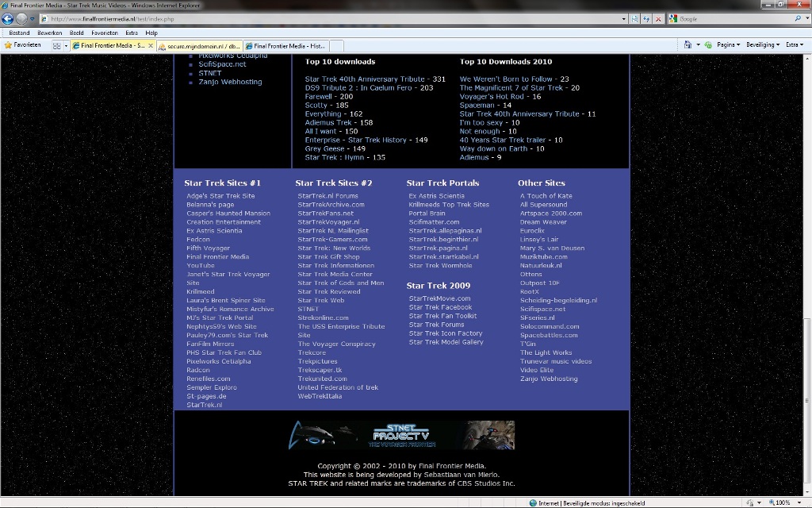Open the Beeld menu

pyautogui.click(x=77, y=33)
